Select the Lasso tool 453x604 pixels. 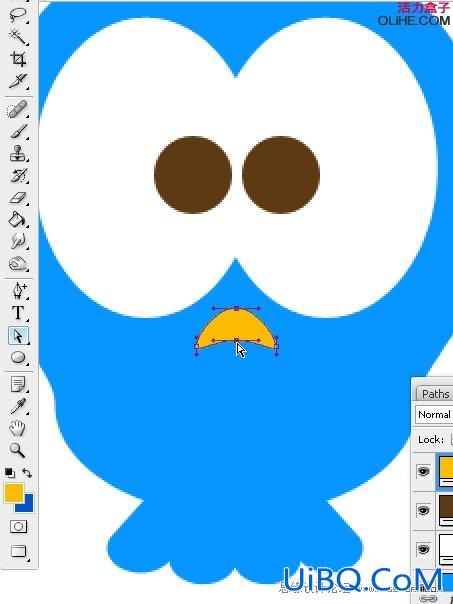[18, 15]
